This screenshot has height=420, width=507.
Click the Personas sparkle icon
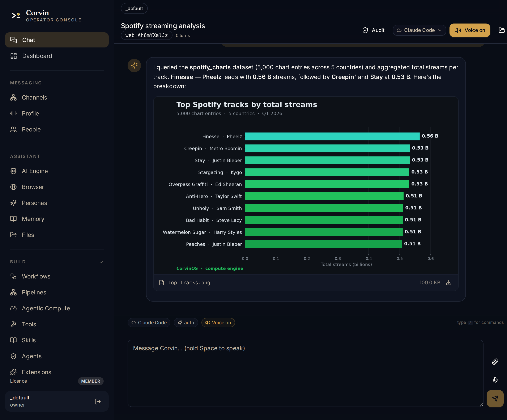pos(13,203)
